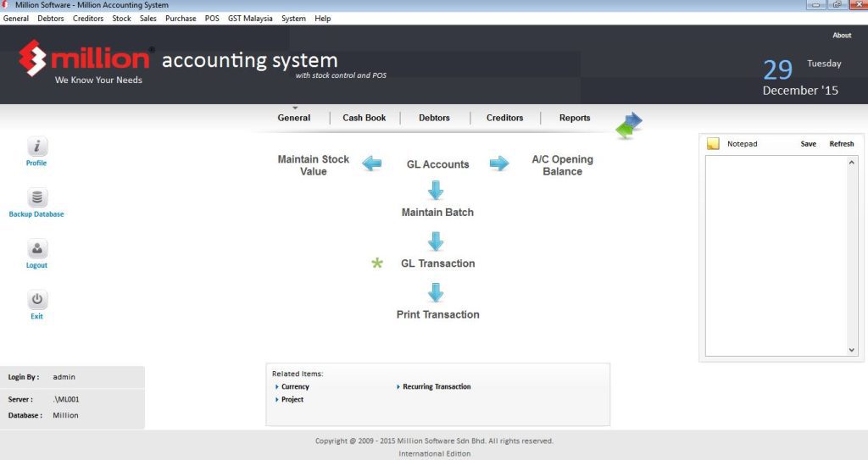Viewport: 868px width, 460px height.
Task: Click the Logout user icon
Action: tap(37, 248)
